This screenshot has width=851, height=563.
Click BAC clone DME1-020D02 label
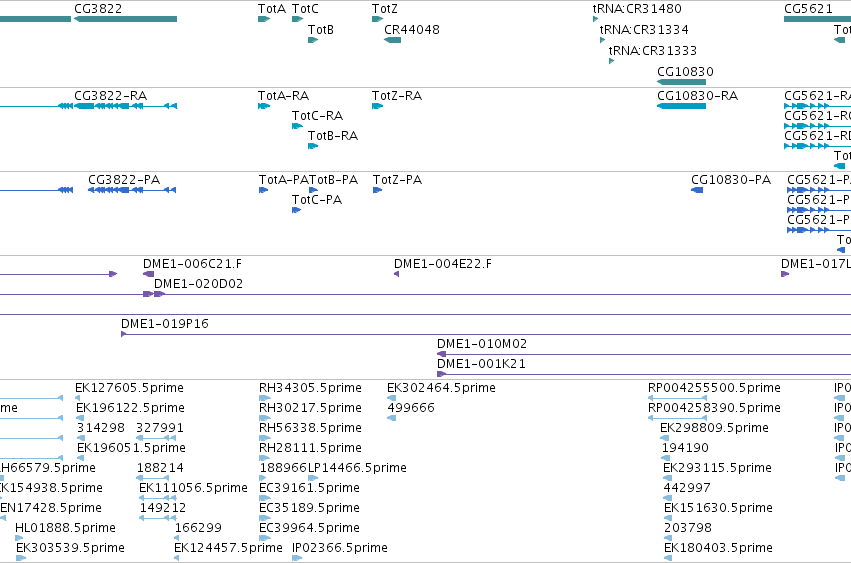[199, 284]
